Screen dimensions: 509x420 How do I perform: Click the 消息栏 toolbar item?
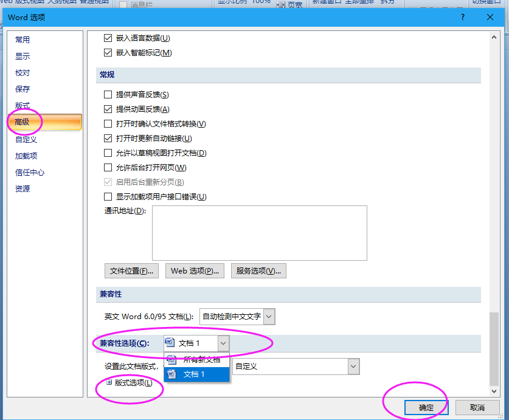tap(142, 5)
